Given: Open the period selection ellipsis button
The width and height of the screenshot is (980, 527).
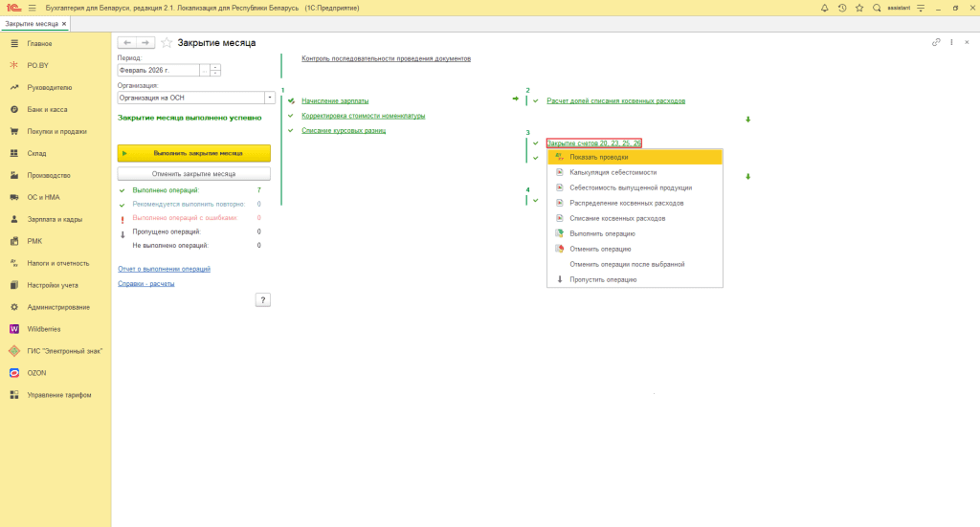Looking at the screenshot, I should (204, 71).
